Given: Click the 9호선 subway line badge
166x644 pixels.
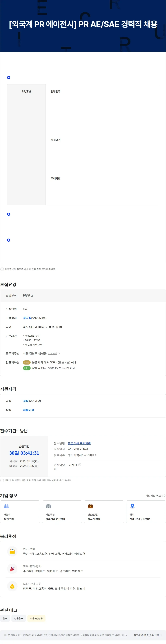Looking at the screenshot, I should pyautogui.click(x=27, y=362).
